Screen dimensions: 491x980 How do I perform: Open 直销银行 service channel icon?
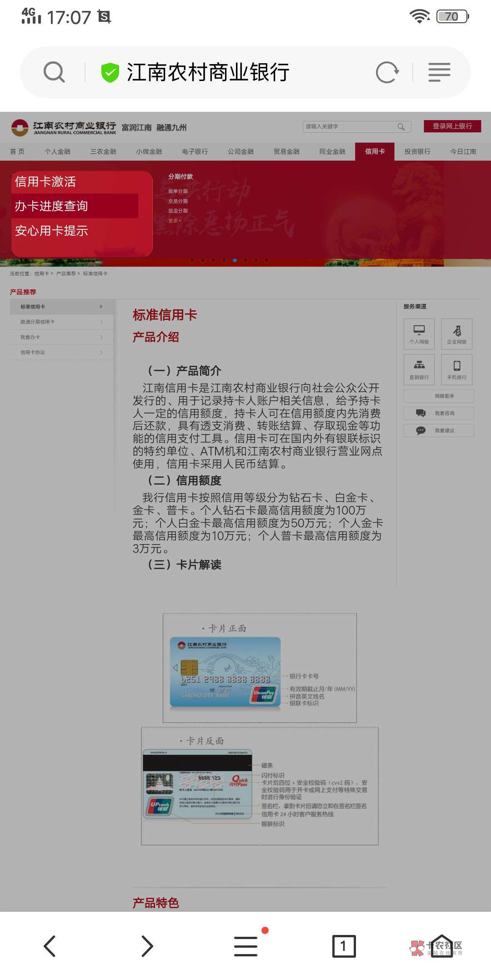click(x=419, y=369)
